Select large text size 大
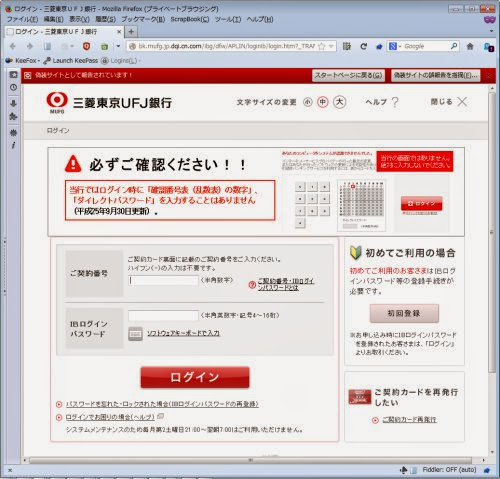500x479 pixels. [340, 102]
